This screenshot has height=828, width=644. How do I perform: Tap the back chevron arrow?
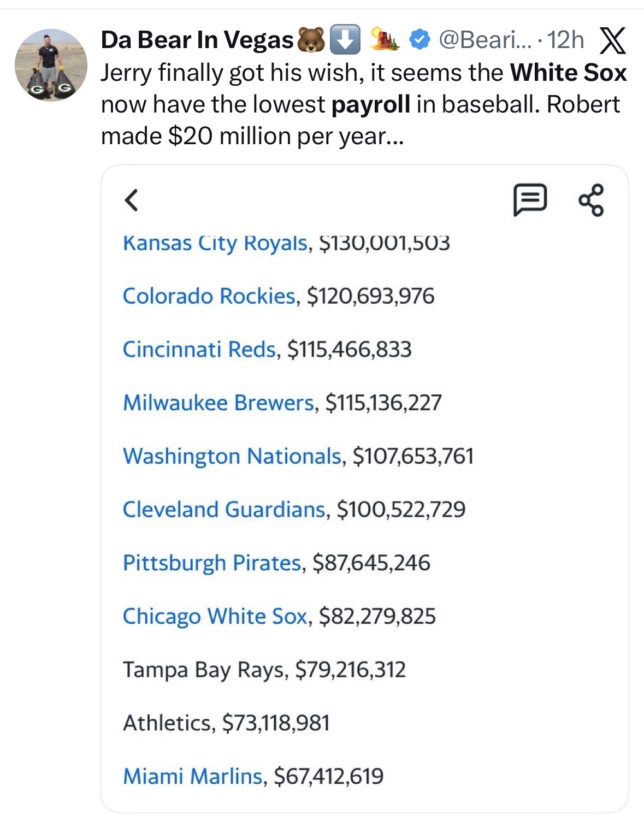click(131, 200)
